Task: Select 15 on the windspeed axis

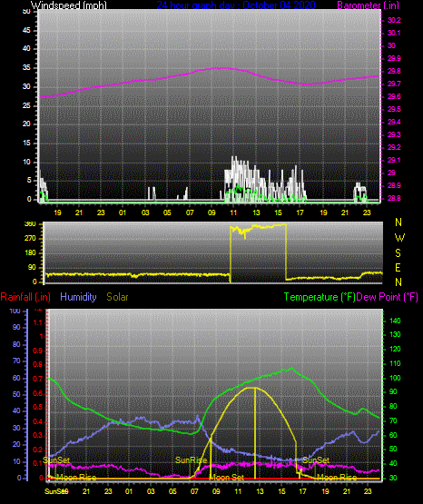Action: [x=26, y=143]
